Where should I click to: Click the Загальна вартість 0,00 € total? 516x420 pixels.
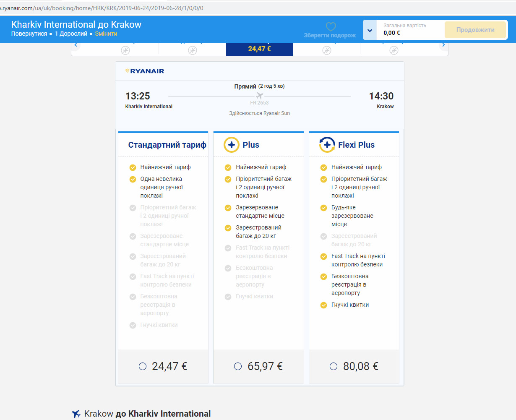click(405, 29)
